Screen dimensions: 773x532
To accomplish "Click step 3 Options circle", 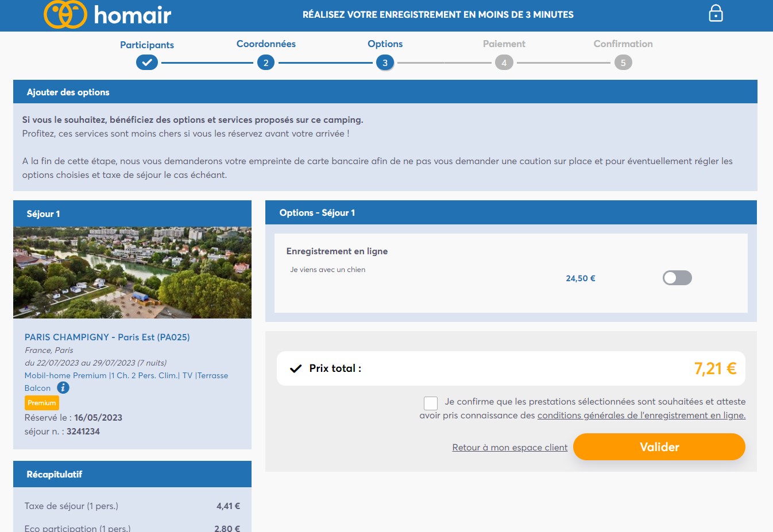I will coord(385,63).
